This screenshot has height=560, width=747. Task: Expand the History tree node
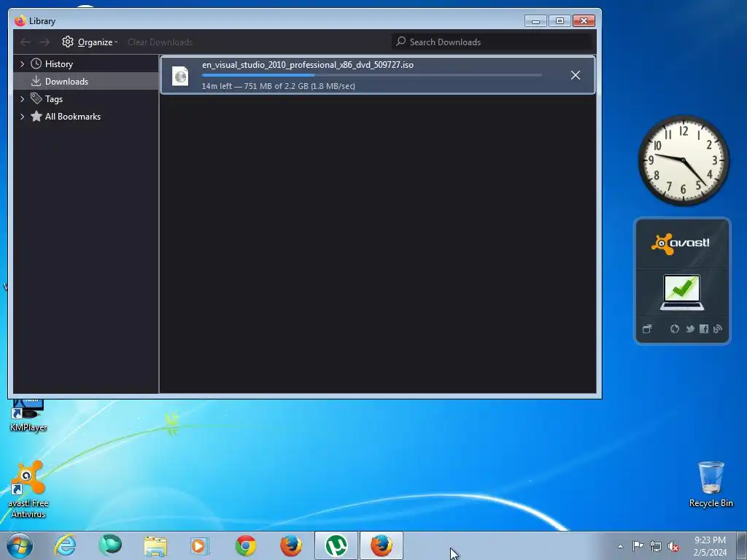point(22,64)
